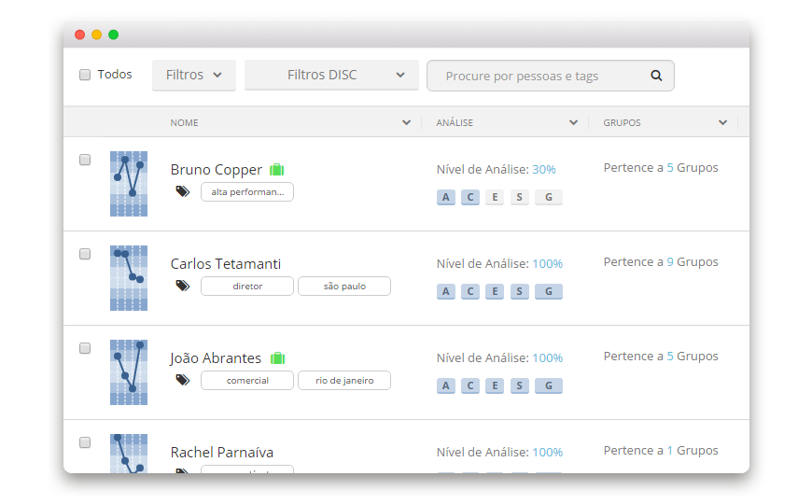Image resolution: width=812 pixels, height=504 pixels.
Task: Click Bruno Copper's '5 Grupos' link
Action: (693, 168)
